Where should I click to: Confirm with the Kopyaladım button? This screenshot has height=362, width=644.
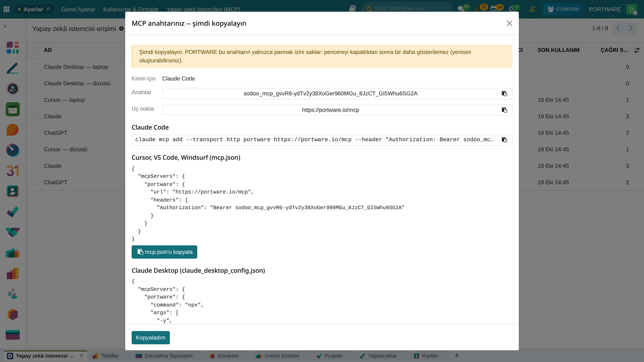click(x=151, y=337)
